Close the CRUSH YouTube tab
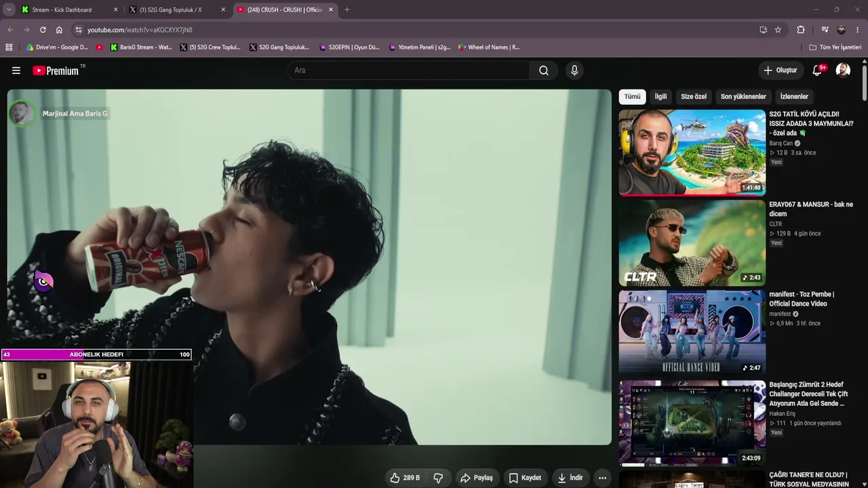The image size is (868, 488). (331, 9)
